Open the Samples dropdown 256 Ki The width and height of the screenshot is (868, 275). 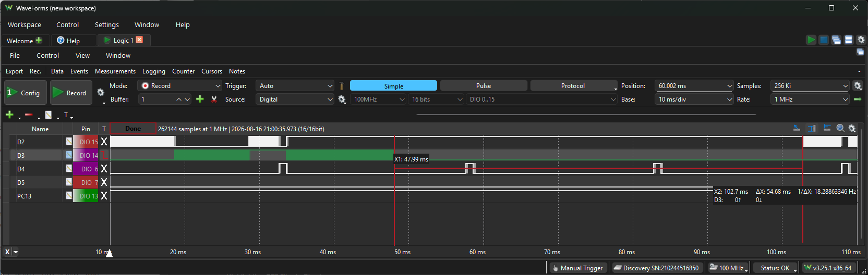coord(810,86)
